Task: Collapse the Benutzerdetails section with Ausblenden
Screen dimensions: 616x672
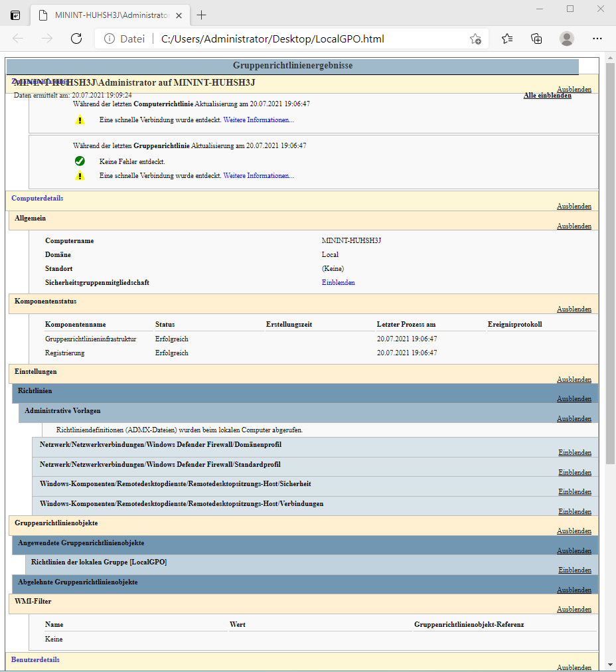Action: tap(574, 667)
